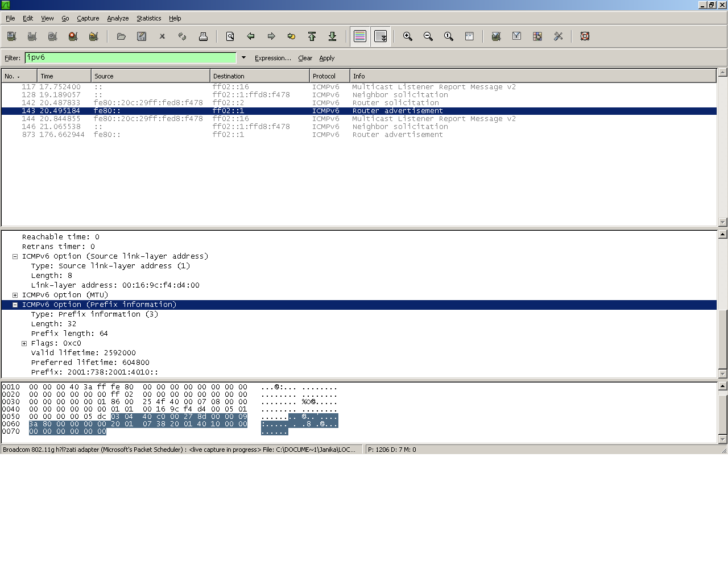Open the Find Packet magnifier icon

click(230, 36)
